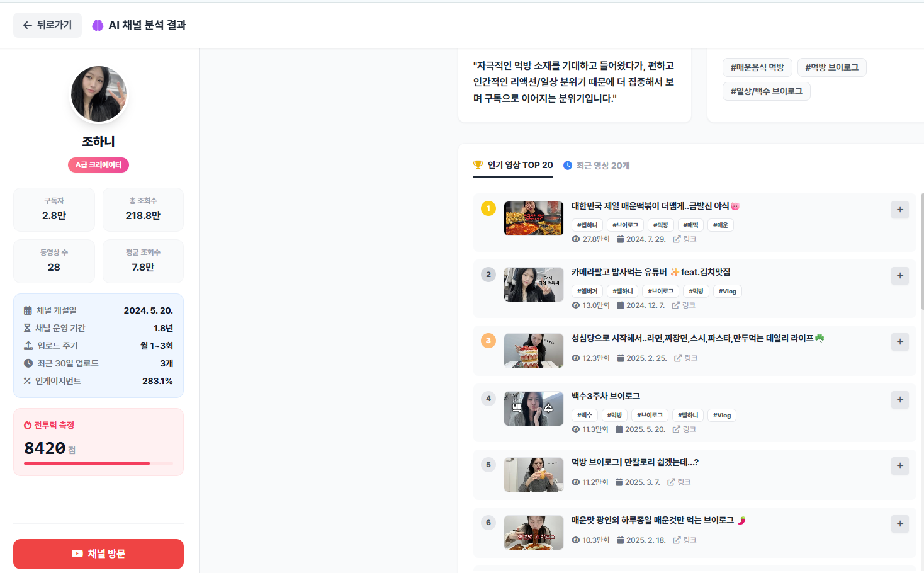The image size is (924, 573).
Task: Click the calendar icon next to 채널 개설일
Action: coord(26,310)
